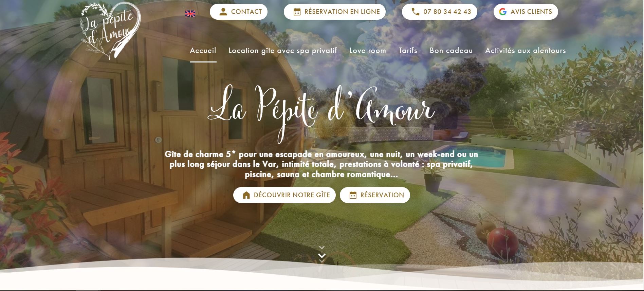Click Réservation en ligne button label
The image size is (644, 291).
pos(342,12)
